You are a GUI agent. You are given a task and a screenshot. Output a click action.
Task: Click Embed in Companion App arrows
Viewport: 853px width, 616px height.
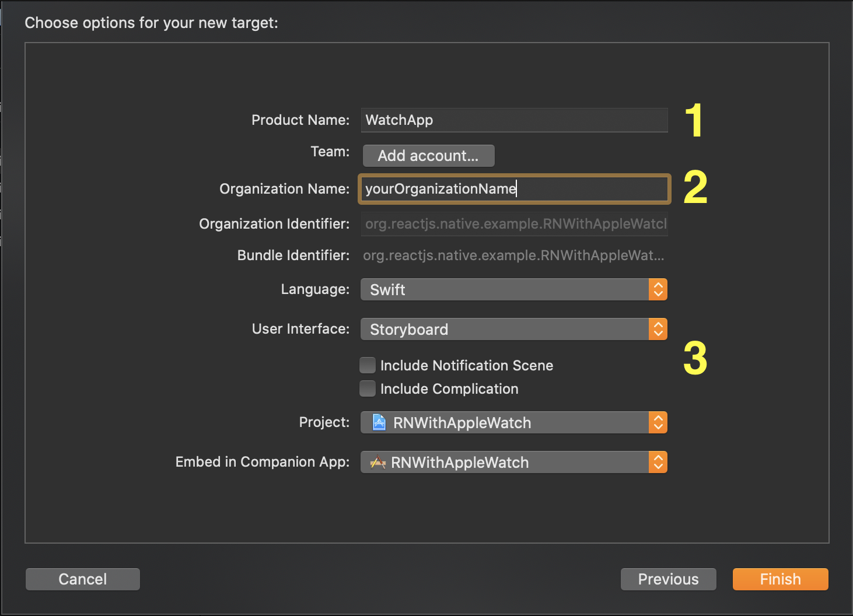[658, 462]
